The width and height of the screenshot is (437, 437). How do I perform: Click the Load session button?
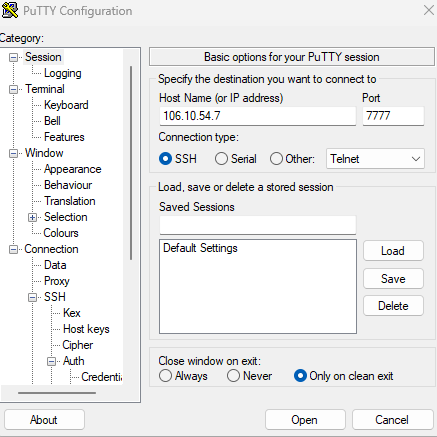[x=393, y=251]
